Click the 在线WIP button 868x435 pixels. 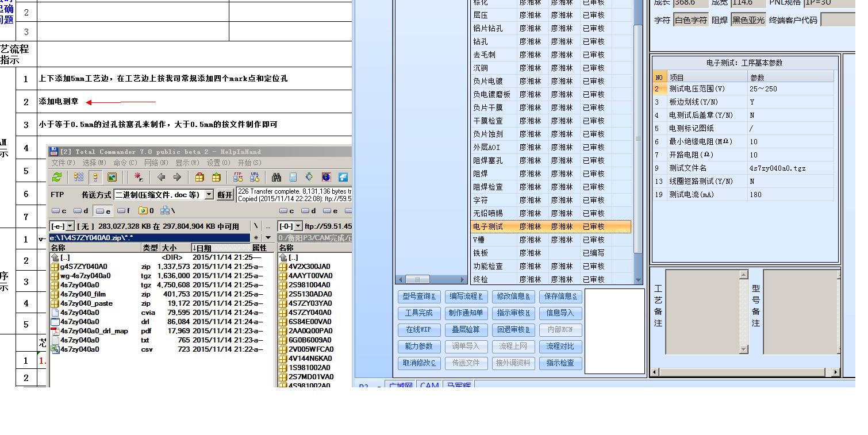(419, 330)
